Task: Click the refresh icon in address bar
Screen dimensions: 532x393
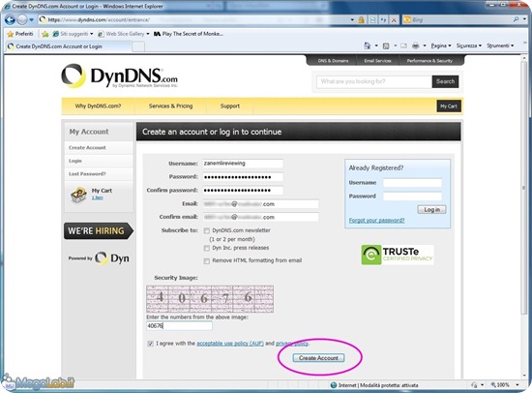Action: coord(383,20)
